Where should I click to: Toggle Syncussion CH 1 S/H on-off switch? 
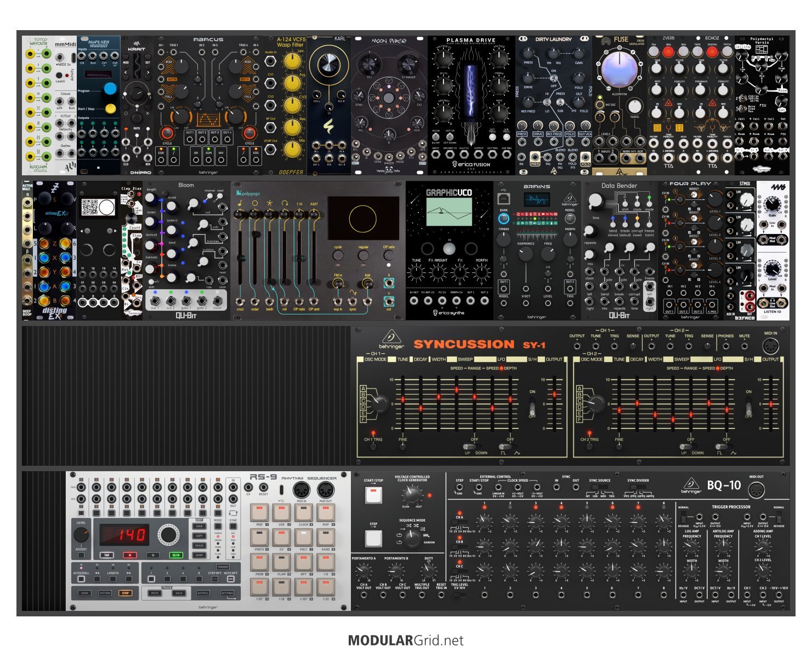pos(531,409)
